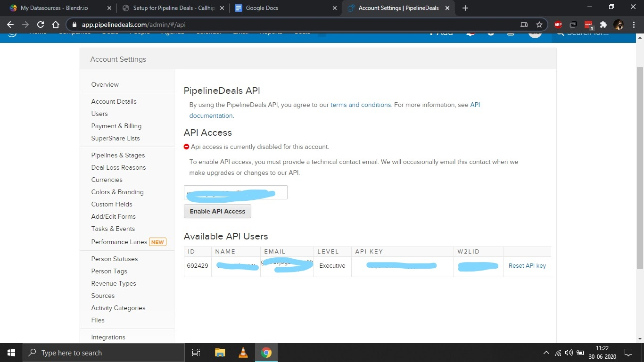The height and width of the screenshot is (362, 644).
Task: Open the browser home page icon
Action: (x=56, y=25)
